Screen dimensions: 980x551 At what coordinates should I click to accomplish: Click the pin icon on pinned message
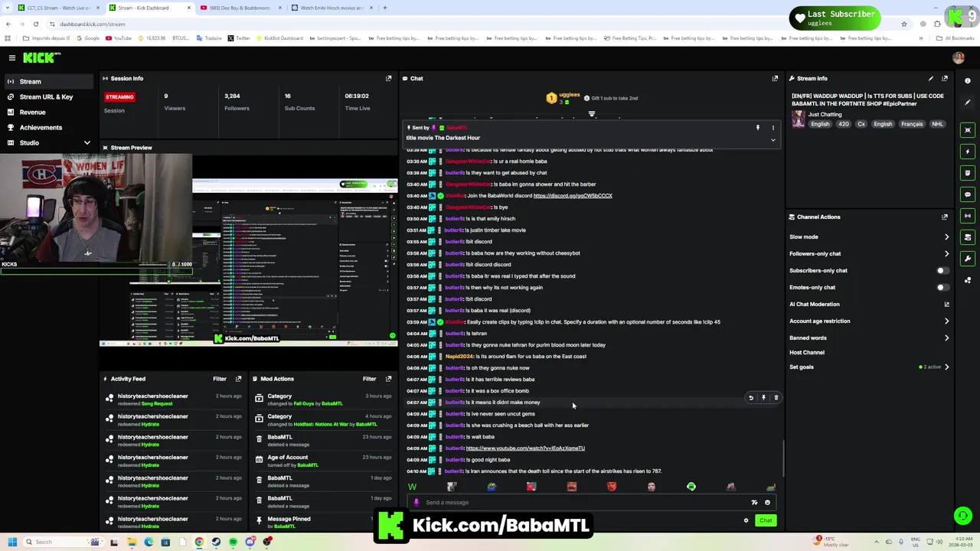[x=758, y=128]
